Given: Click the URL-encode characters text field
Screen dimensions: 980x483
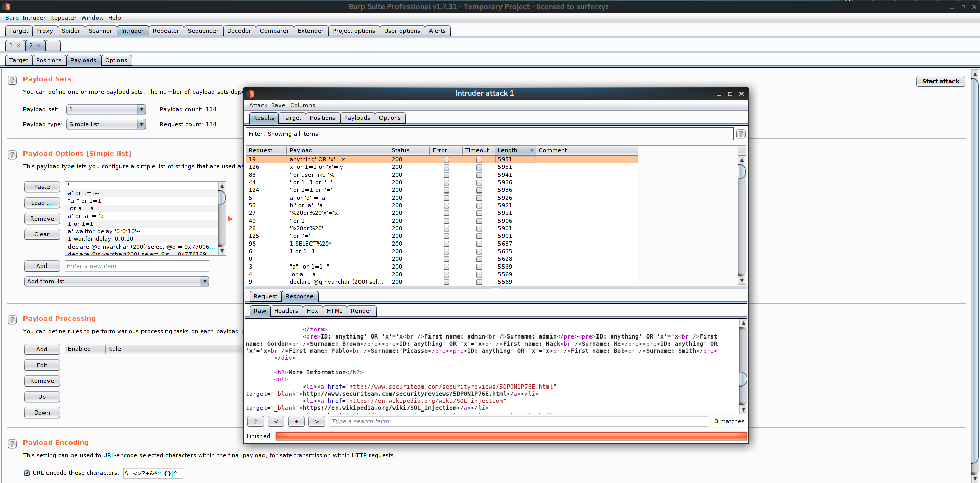Looking at the screenshot, I should coord(153,473).
